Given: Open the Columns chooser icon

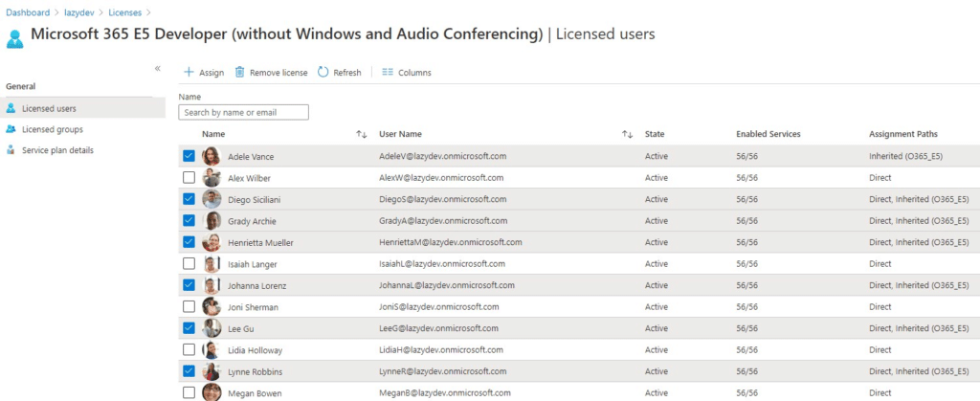Looking at the screenshot, I should click(x=388, y=73).
